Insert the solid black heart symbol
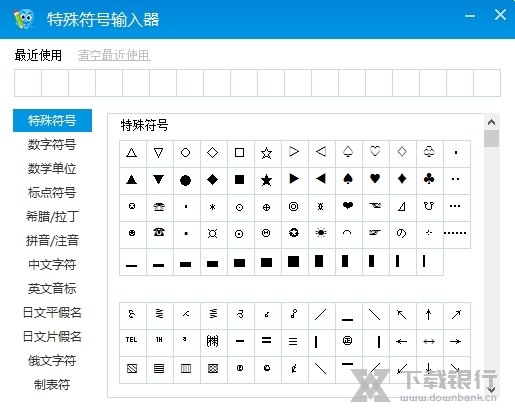 tap(375, 180)
